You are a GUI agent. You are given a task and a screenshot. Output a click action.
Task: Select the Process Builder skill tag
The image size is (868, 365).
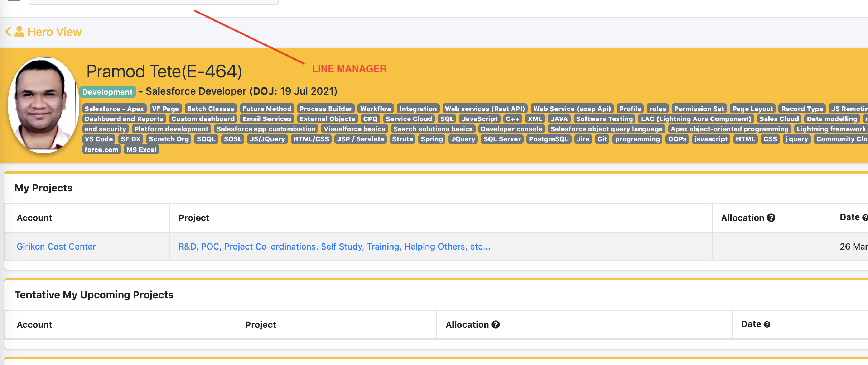(325, 109)
